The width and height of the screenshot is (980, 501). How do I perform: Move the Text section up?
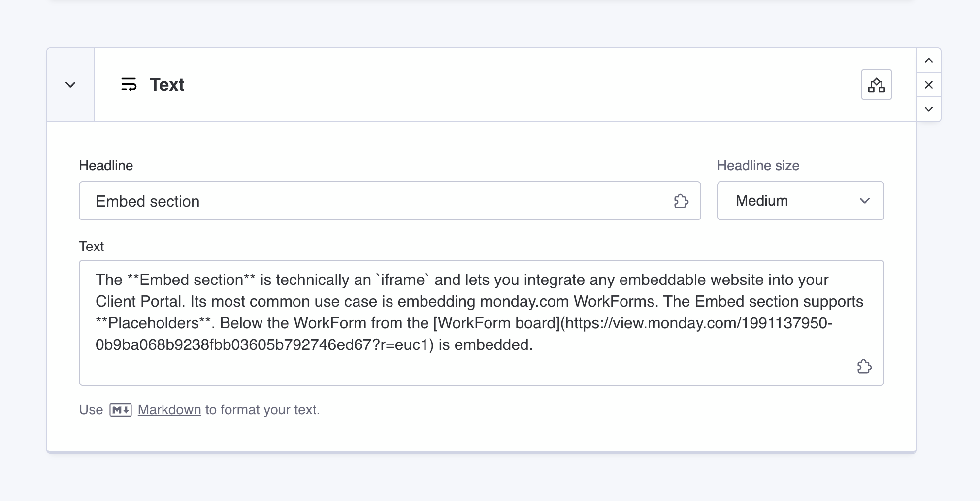click(x=929, y=61)
